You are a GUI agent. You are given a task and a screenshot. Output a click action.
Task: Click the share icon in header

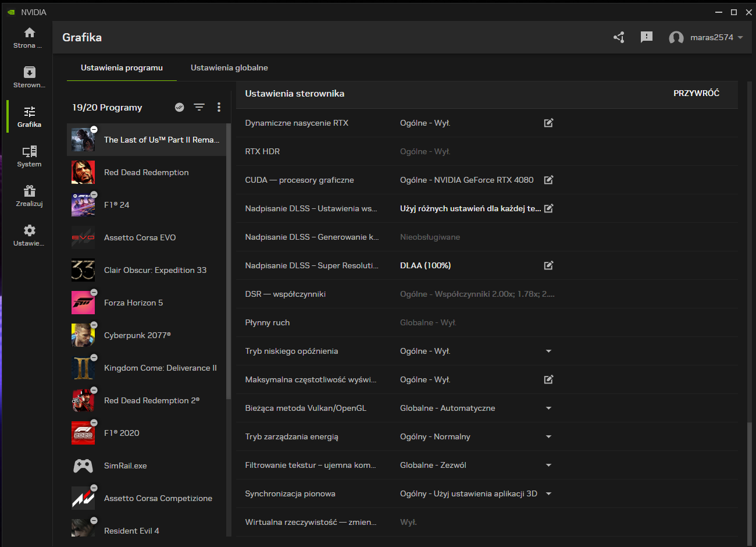[x=619, y=37]
